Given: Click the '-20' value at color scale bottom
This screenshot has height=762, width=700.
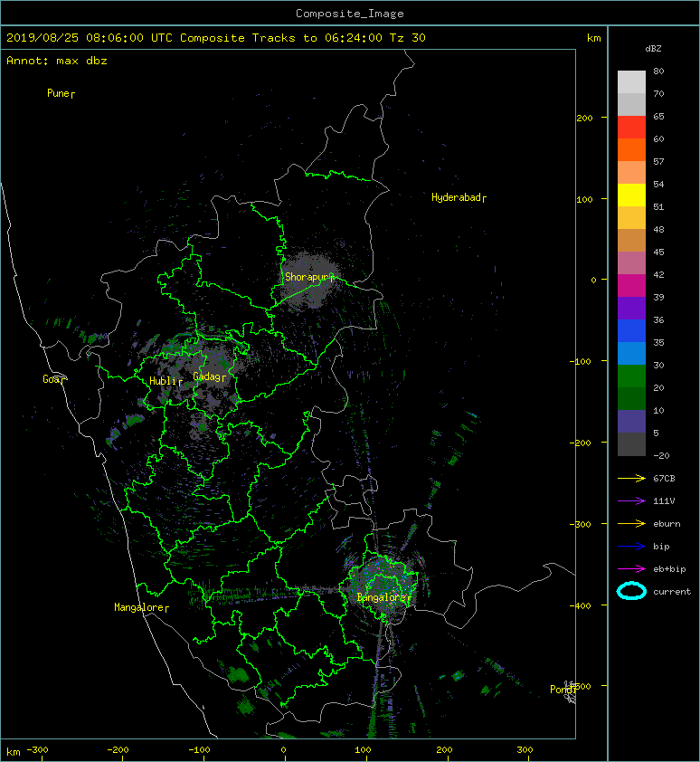Looking at the screenshot, I should [x=662, y=456].
